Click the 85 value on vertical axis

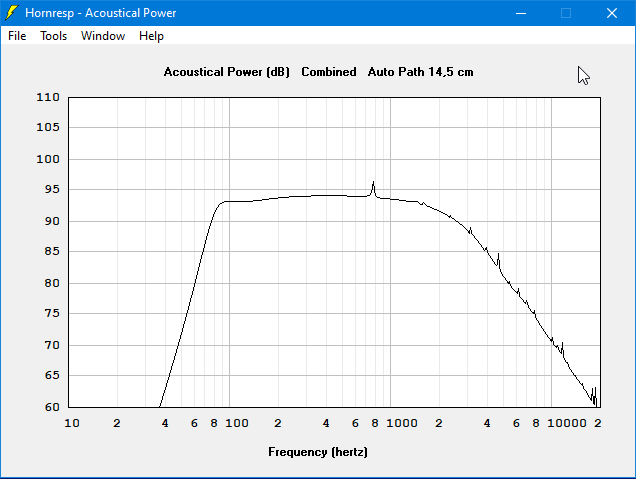pyautogui.click(x=52, y=251)
